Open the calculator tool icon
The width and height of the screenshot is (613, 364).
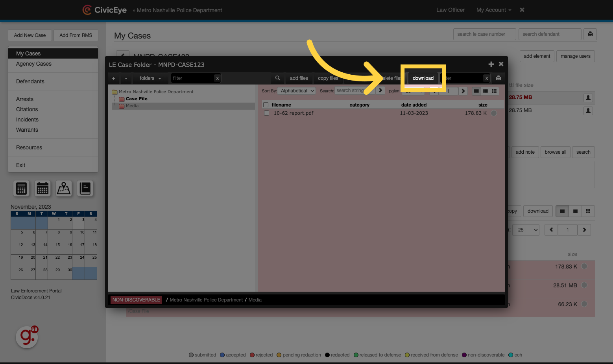tap(21, 189)
